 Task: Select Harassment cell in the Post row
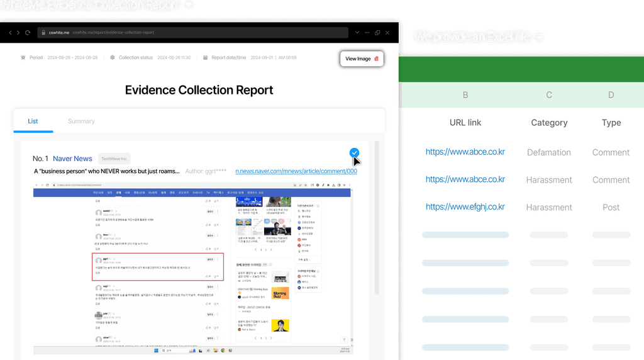tap(549, 208)
